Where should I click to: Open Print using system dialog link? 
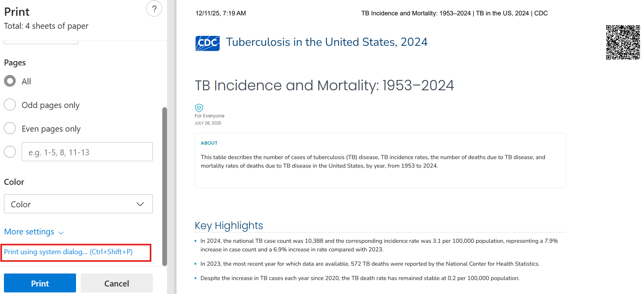click(68, 252)
